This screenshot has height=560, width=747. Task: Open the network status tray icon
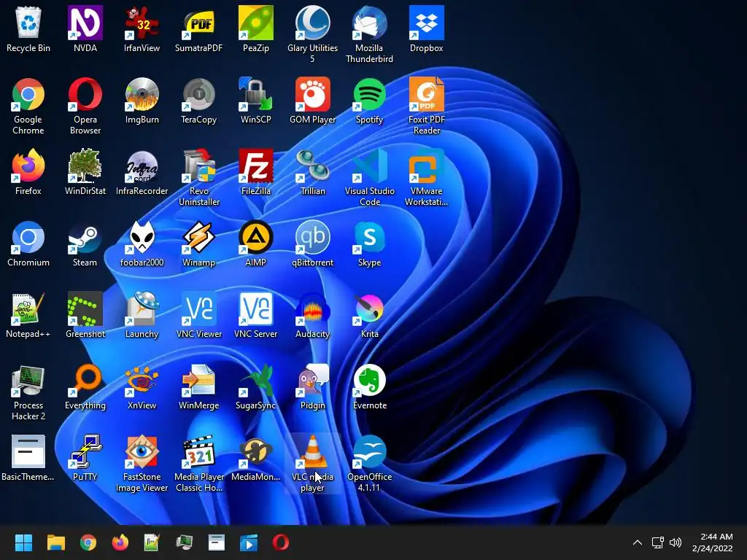(x=658, y=542)
